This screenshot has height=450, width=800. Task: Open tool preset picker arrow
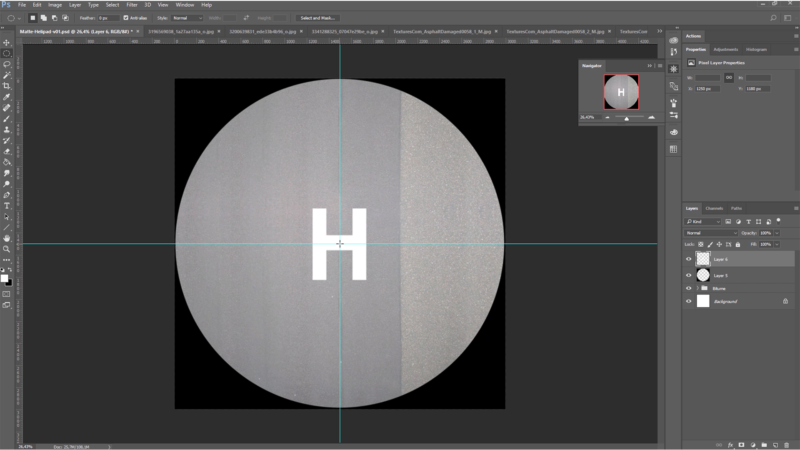click(x=19, y=18)
